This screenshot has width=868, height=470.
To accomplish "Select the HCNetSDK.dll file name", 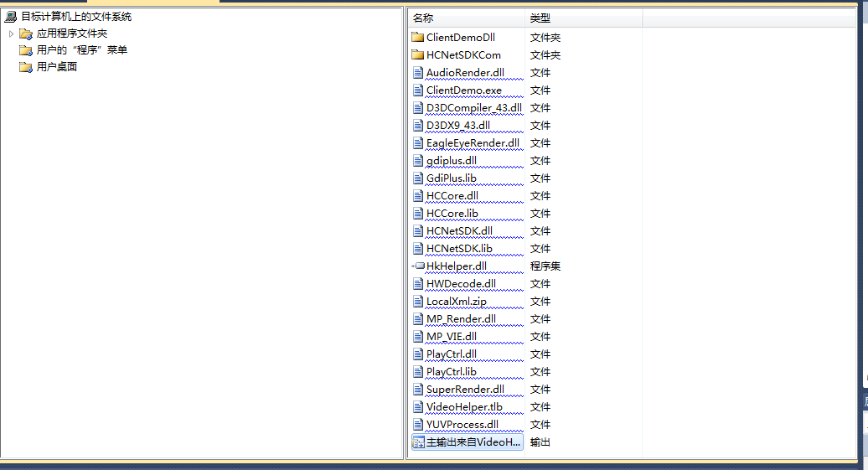I will tap(459, 231).
